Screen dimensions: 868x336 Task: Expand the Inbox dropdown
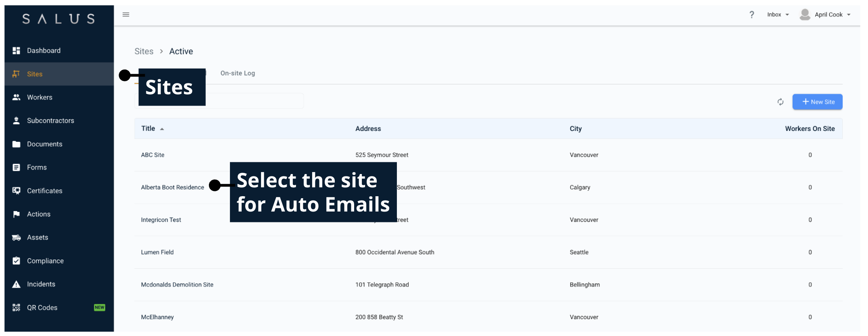click(x=778, y=15)
